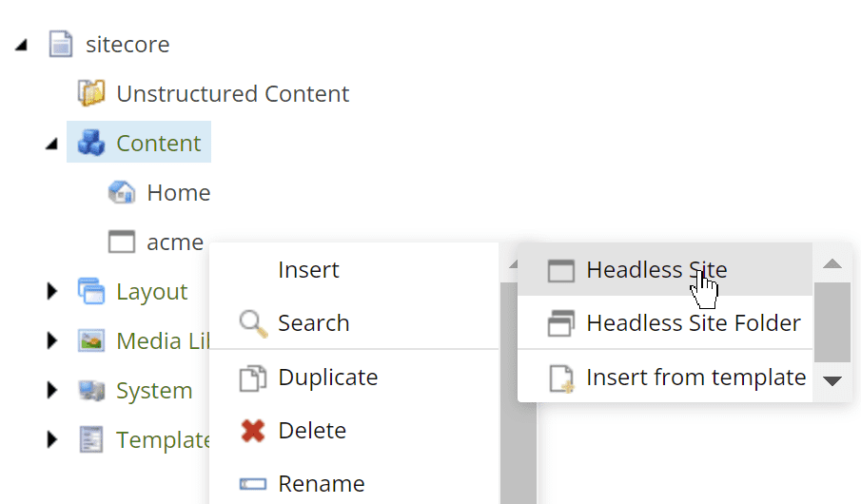Choose Headless Site from Insert submenu

click(x=656, y=270)
